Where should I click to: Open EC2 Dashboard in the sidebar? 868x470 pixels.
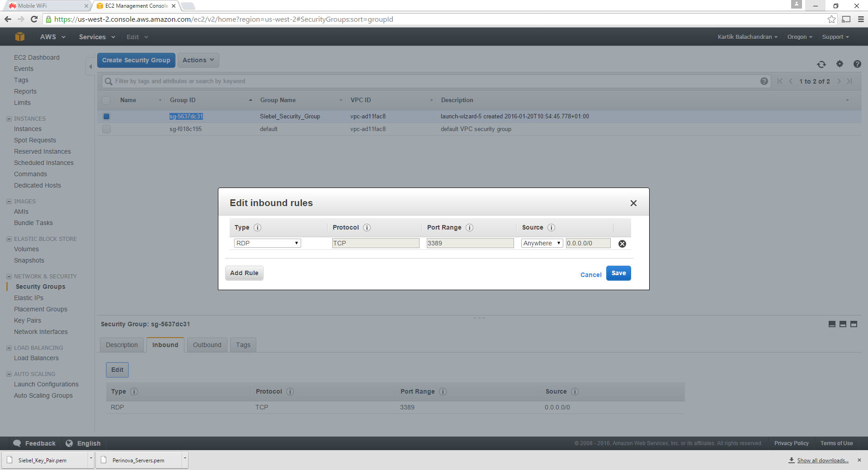click(x=37, y=57)
